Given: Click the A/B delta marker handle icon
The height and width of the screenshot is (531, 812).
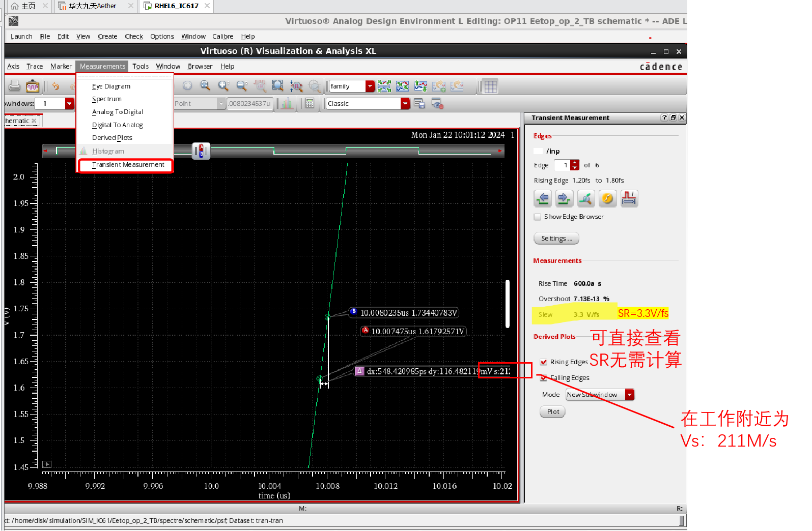Looking at the screenshot, I should click(x=201, y=151).
